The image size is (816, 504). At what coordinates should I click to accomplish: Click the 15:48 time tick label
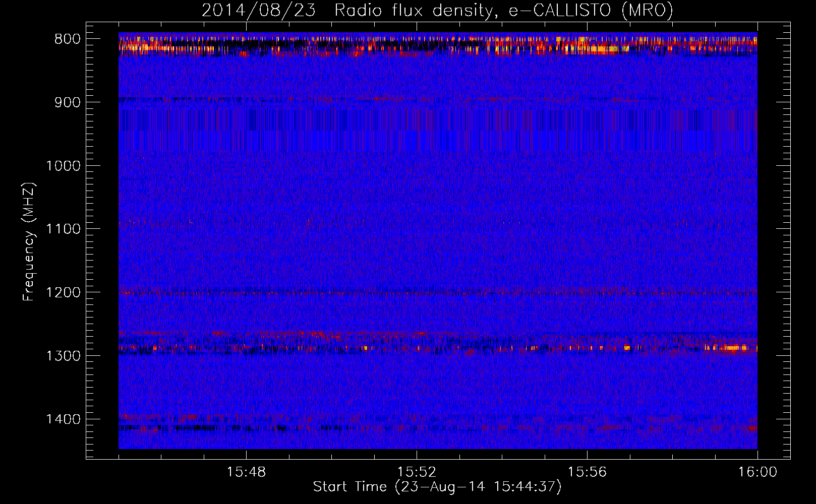click(x=246, y=472)
